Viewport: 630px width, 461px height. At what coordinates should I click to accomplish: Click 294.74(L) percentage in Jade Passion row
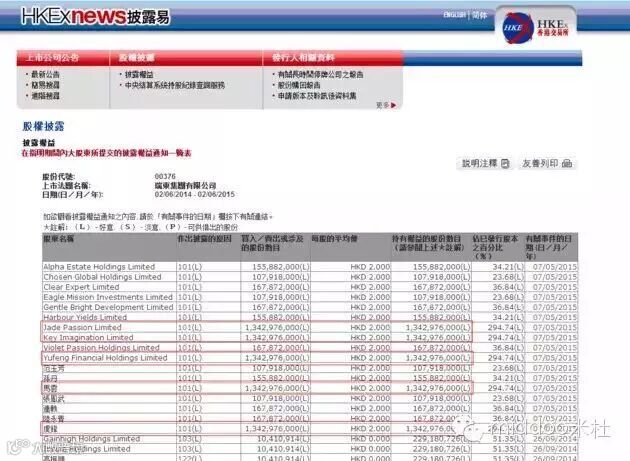click(x=506, y=327)
